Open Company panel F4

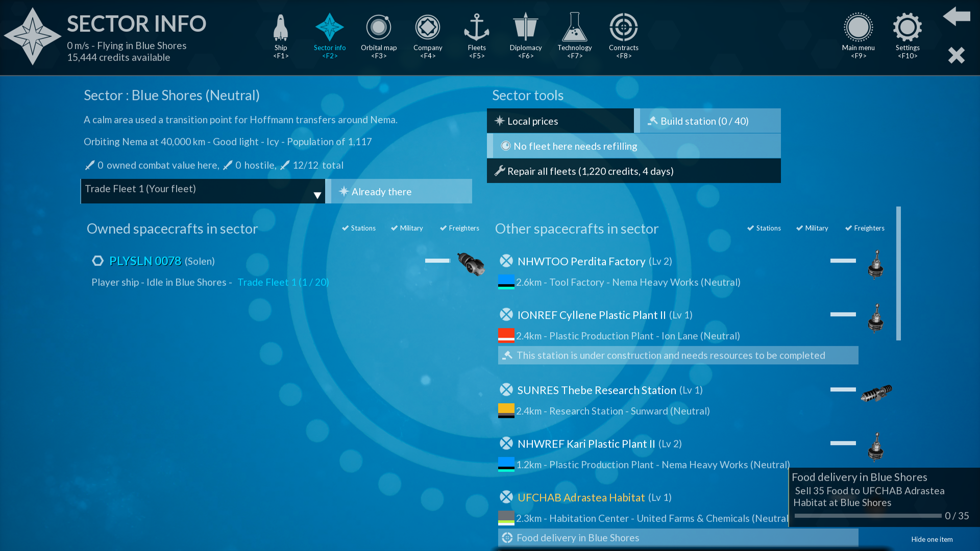click(427, 34)
